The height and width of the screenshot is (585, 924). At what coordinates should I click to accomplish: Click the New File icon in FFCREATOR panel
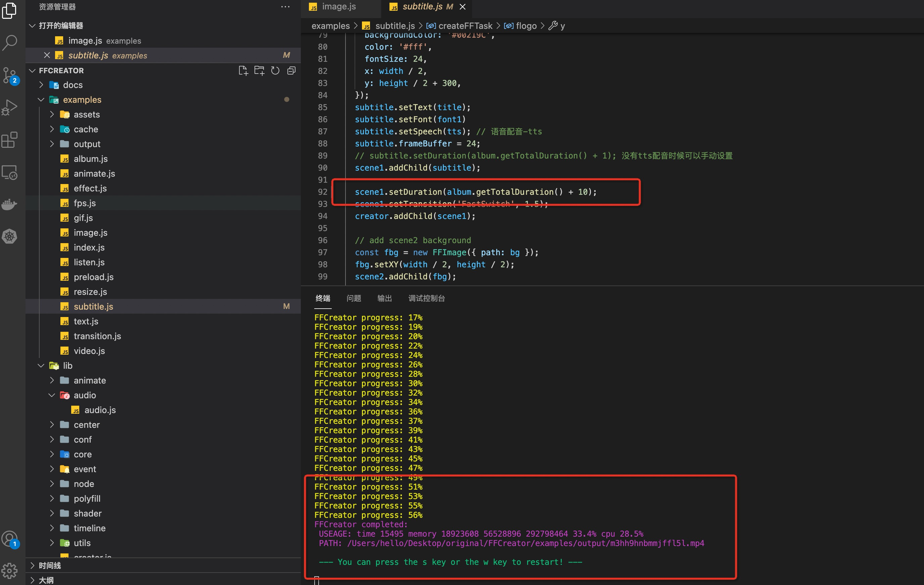(x=243, y=70)
